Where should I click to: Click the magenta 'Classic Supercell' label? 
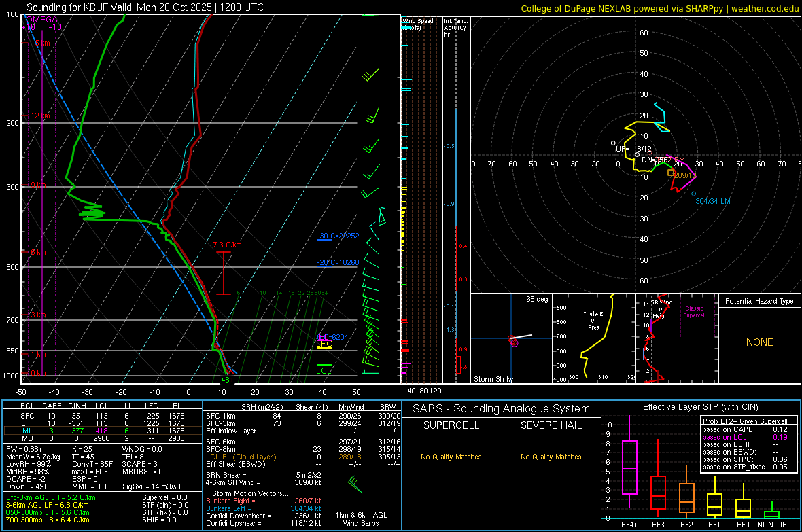694,312
